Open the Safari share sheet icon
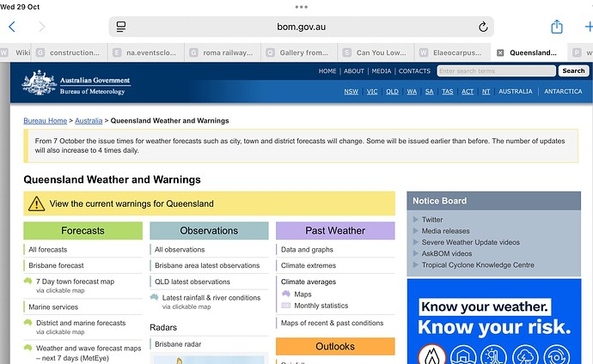This screenshot has width=593, height=364. (x=557, y=27)
